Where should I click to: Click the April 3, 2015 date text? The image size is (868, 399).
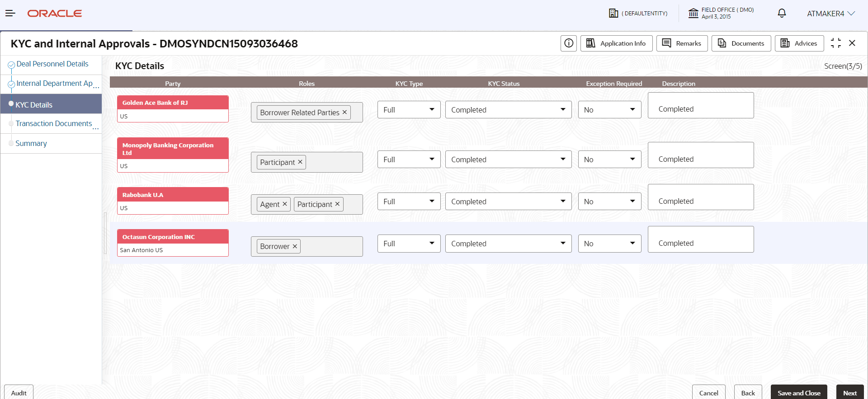tap(716, 17)
